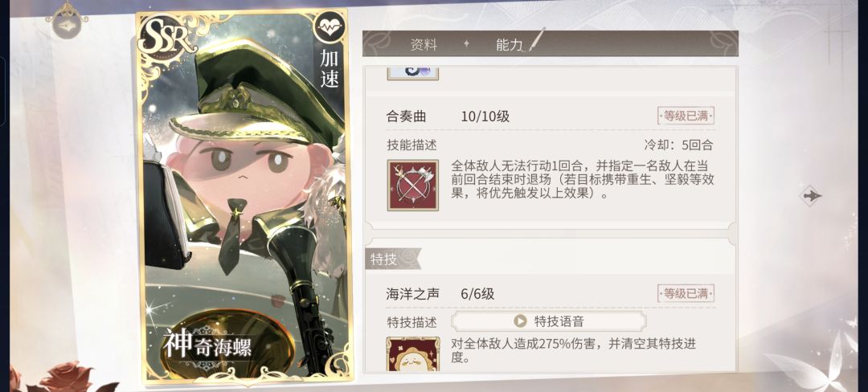868x392 pixels.
Task: Click 等级已满 button for 合奏曲
Action: click(x=686, y=116)
